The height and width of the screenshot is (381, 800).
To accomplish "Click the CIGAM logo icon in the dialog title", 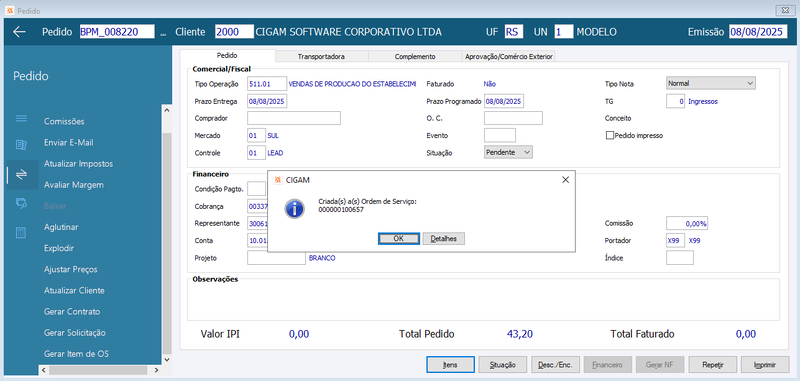I will point(278,180).
